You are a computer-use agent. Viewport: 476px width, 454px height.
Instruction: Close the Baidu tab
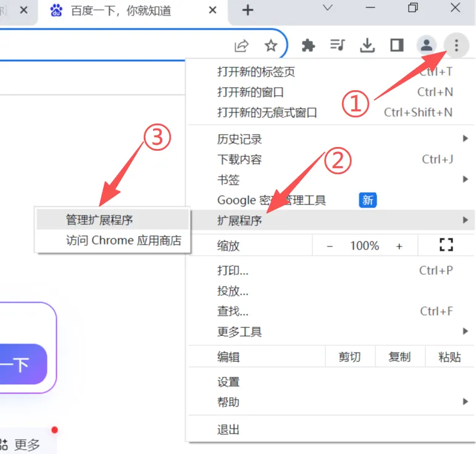pyautogui.click(x=212, y=11)
